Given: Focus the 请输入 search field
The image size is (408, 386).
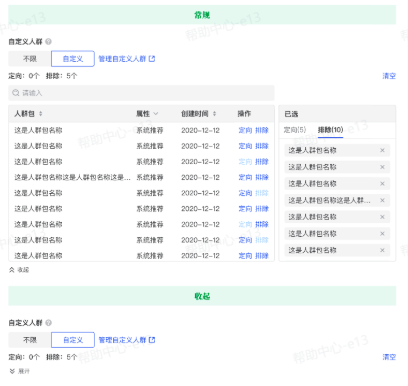Looking at the screenshot, I should 141,93.
